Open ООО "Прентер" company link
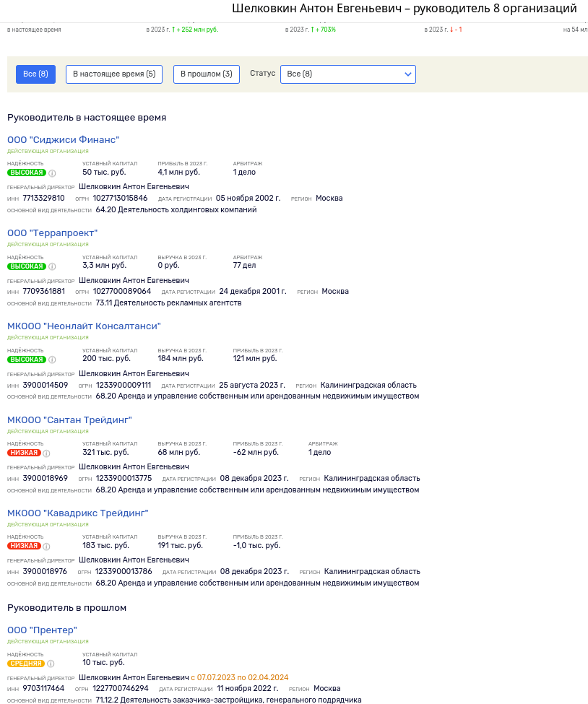Viewport: 588px width, 704px height. [42, 630]
